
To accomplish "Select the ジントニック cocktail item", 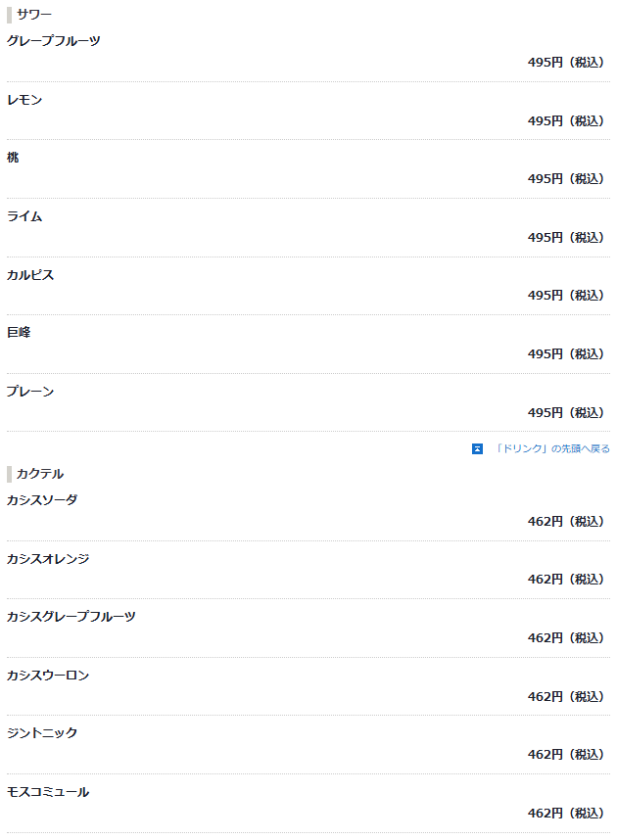I will (x=42, y=733).
